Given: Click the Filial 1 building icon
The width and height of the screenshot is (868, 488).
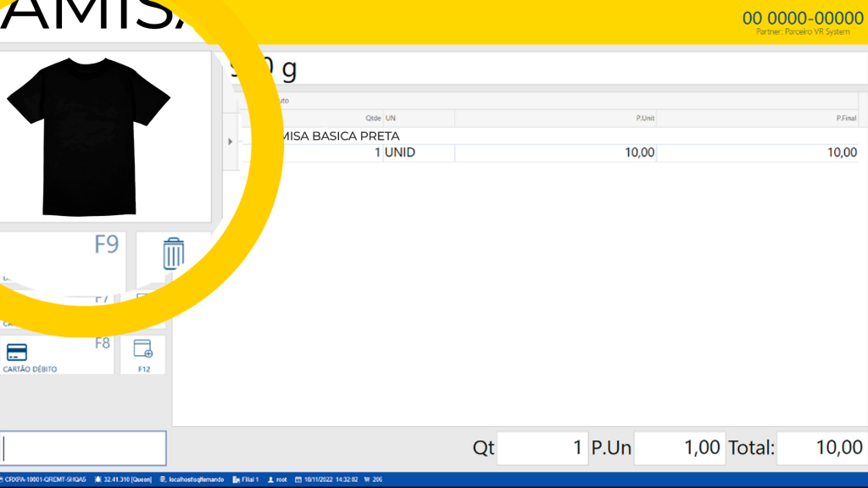Looking at the screenshot, I should [x=236, y=480].
